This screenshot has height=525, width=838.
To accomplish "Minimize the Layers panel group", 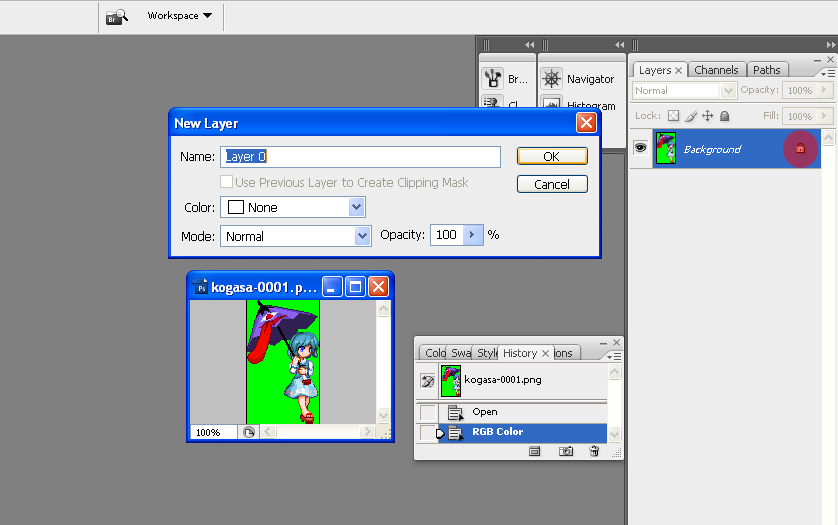I will click(x=818, y=60).
